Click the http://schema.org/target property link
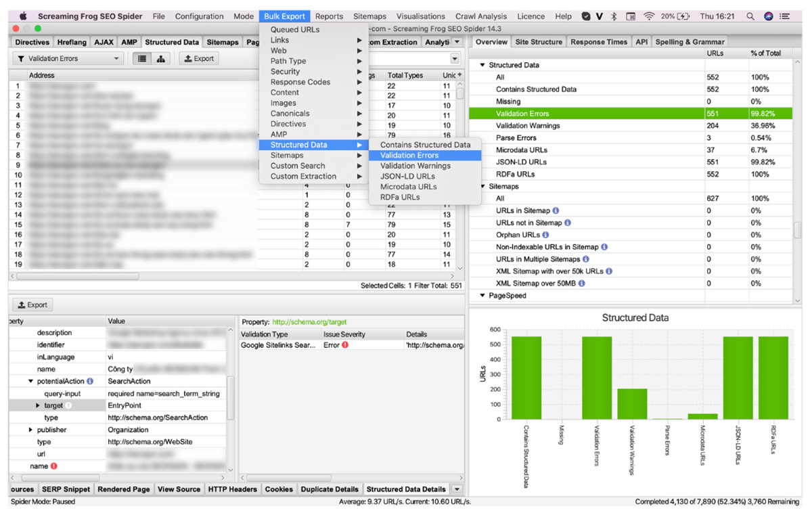 309,322
